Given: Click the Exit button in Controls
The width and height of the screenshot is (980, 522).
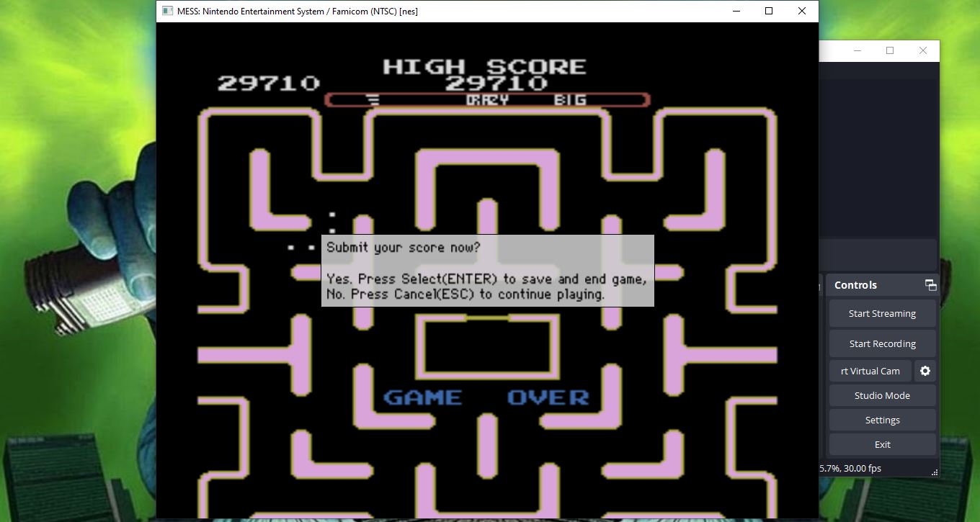Looking at the screenshot, I should [x=882, y=444].
